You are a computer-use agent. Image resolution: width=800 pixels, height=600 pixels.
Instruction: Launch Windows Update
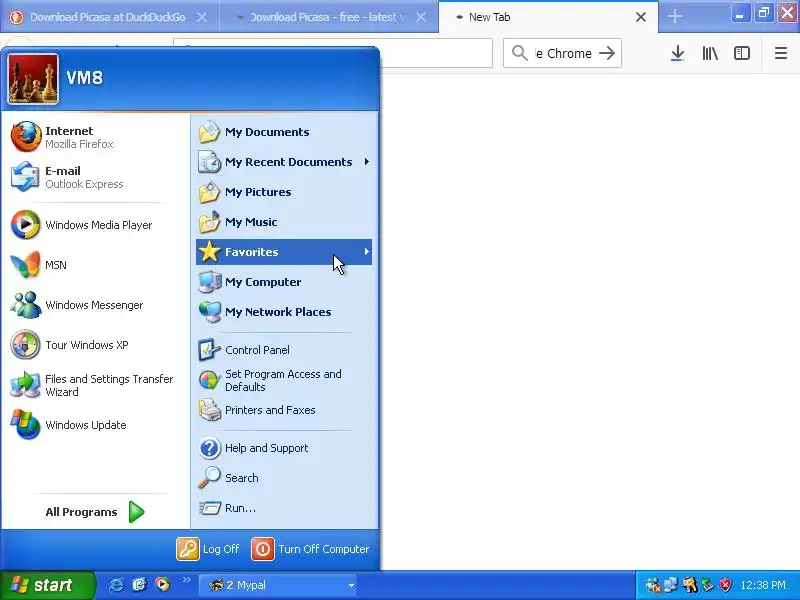click(95, 425)
